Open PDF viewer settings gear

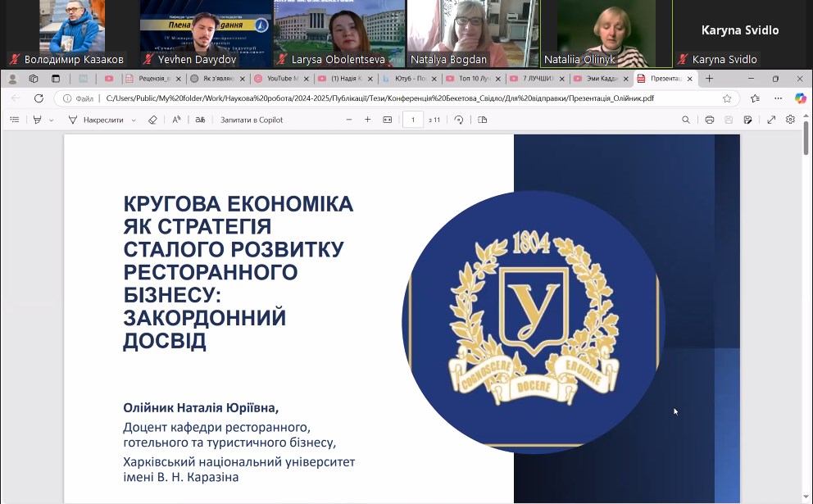click(790, 120)
